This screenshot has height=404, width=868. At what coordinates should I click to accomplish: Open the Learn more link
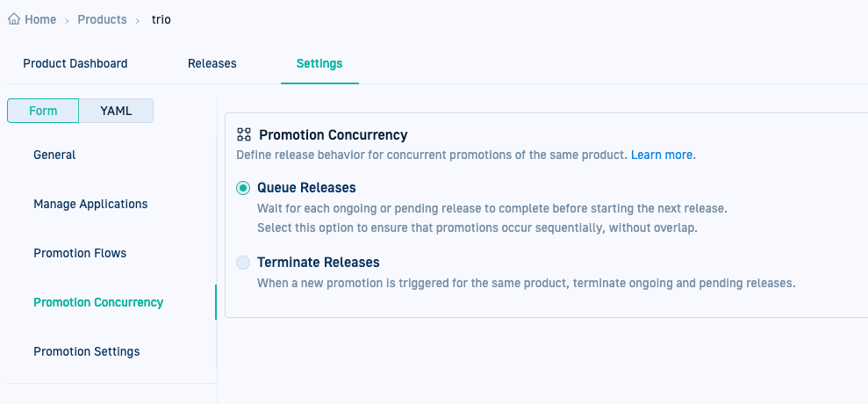[662, 155]
